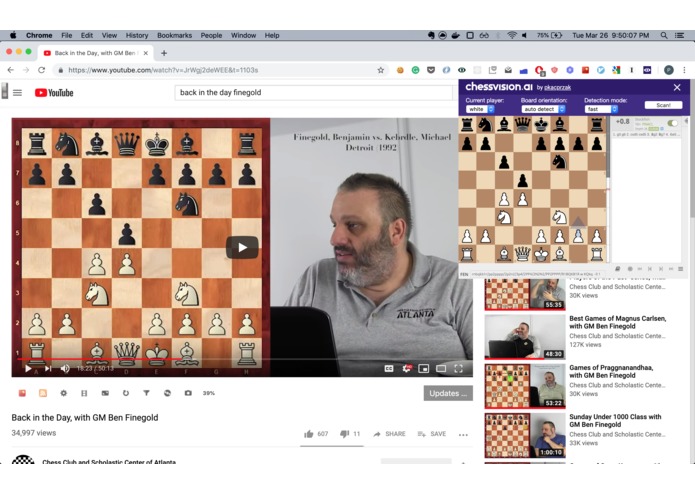Click the Updates button
Screen dimensions: 695x494
click(x=448, y=393)
